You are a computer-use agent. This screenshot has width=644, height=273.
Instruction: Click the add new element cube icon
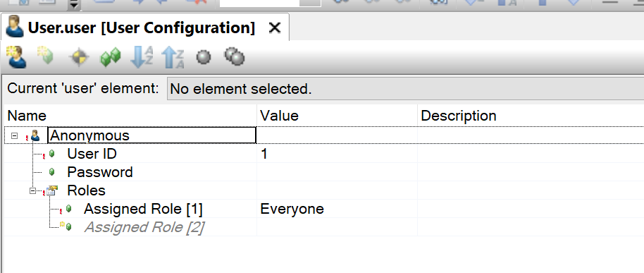click(46, 56)
